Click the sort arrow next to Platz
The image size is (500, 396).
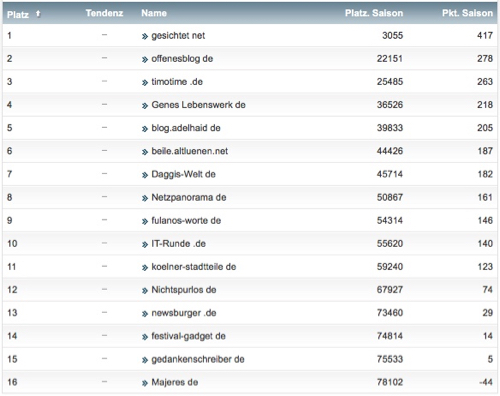(x=38, y=14)
